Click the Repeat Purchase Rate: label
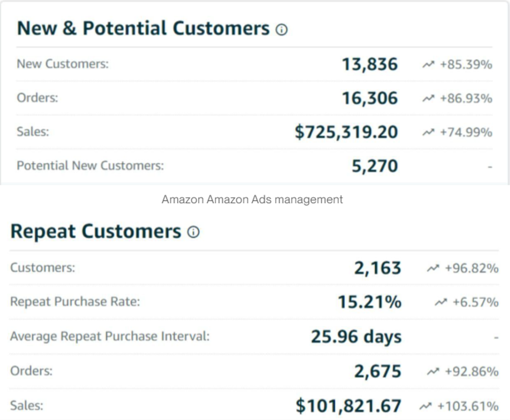 pos(75,301)
